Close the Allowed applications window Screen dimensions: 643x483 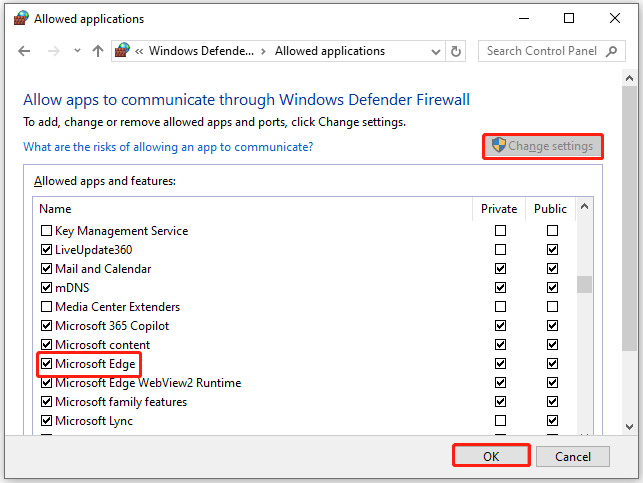tap(615, 18)
